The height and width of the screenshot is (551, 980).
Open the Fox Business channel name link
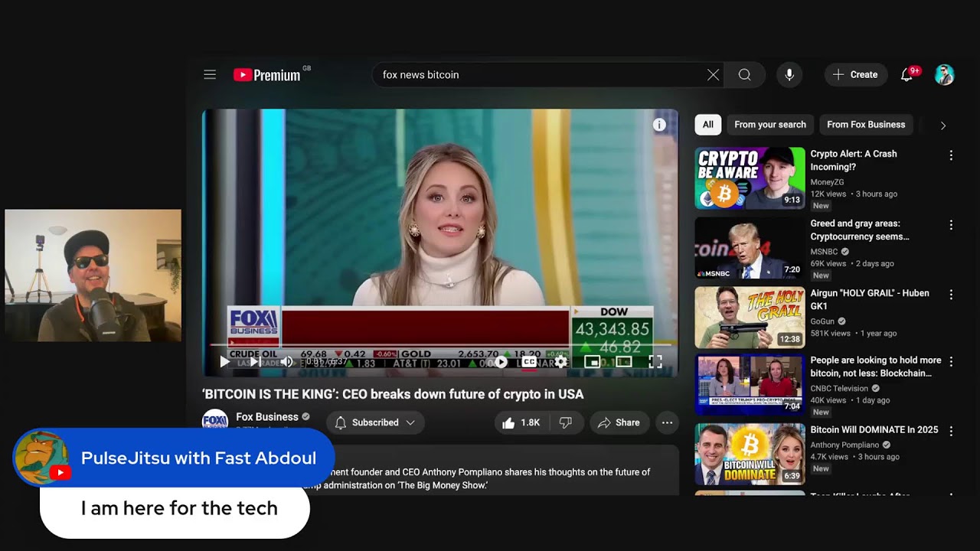(267, 417)
